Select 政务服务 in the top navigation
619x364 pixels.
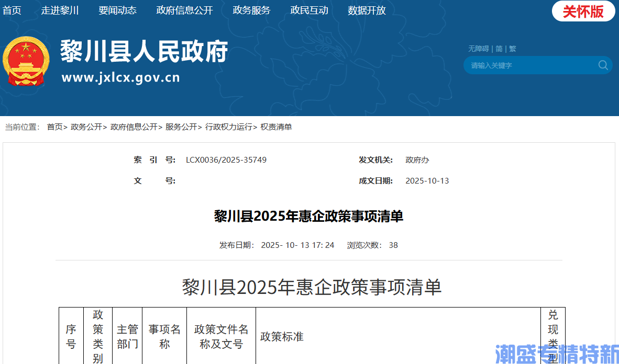point(251,10)
